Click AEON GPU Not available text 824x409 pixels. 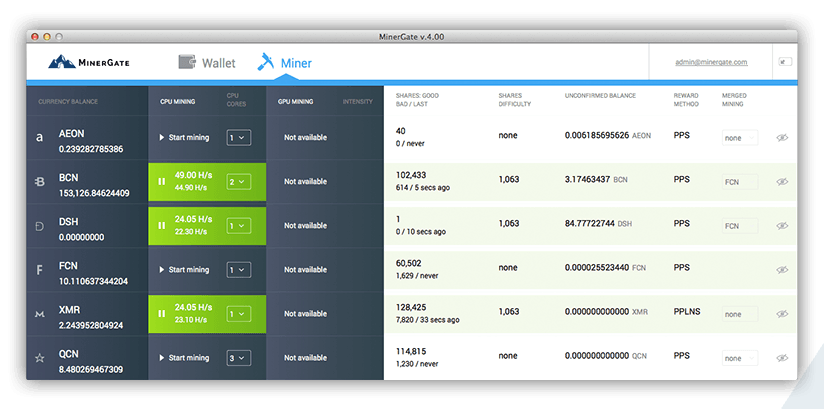pyautogui.click(x=305, y=137)
